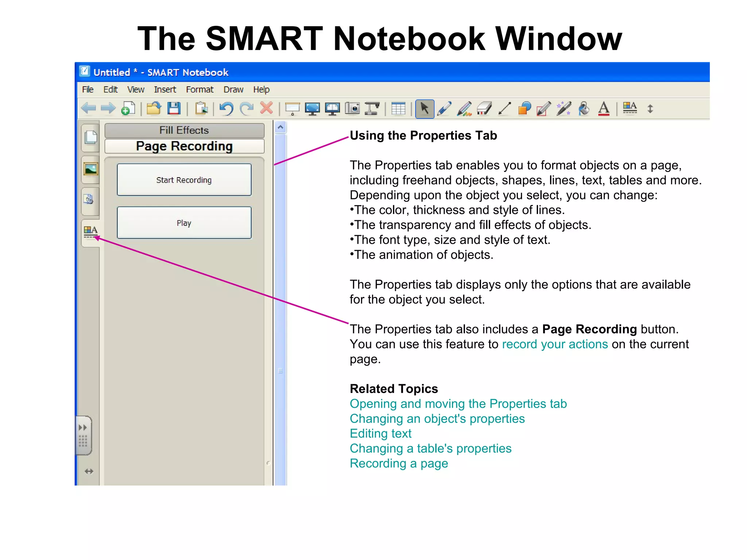Open Changing an object's properties link
747x560 pixels.
(437, 419)
